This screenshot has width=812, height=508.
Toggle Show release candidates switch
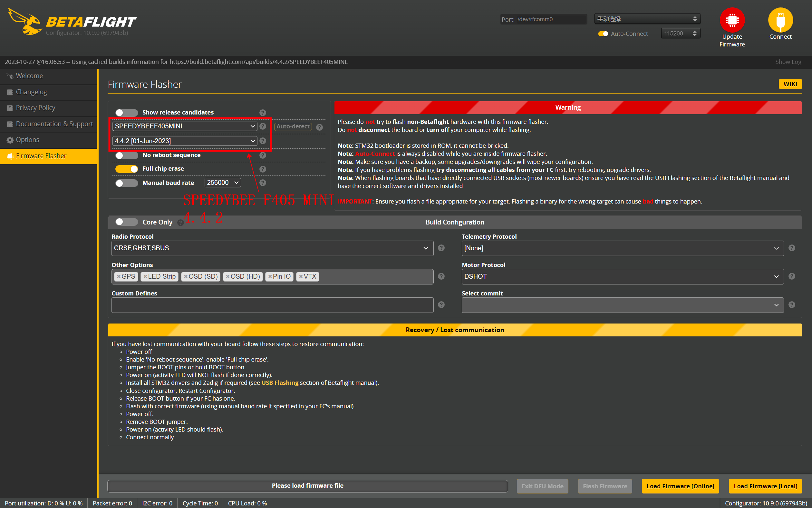click(127, 113)
